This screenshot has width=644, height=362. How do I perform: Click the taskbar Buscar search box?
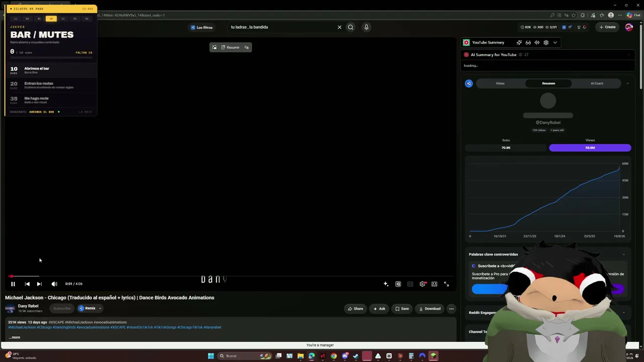(244, 356)
